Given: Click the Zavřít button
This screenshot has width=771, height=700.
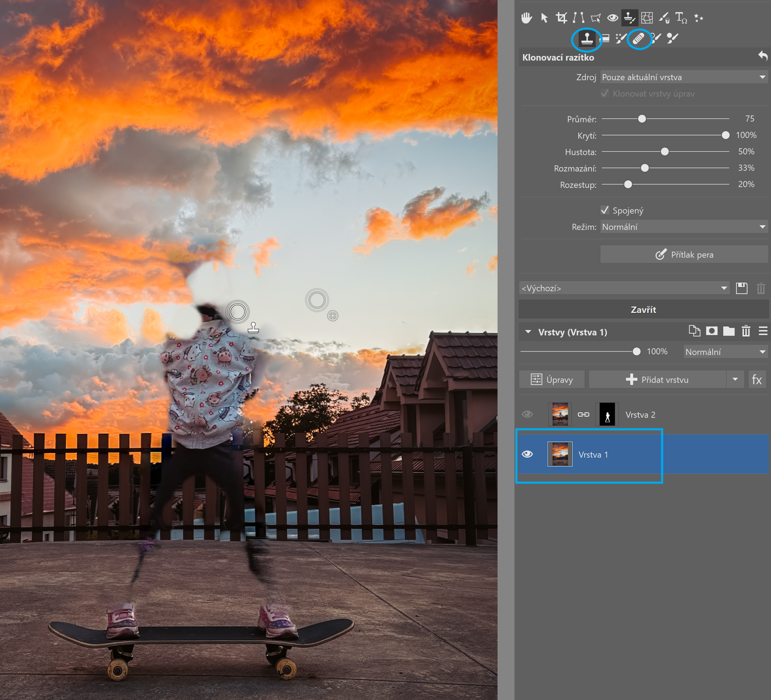Looking at the screenshot, I should 643,310.
